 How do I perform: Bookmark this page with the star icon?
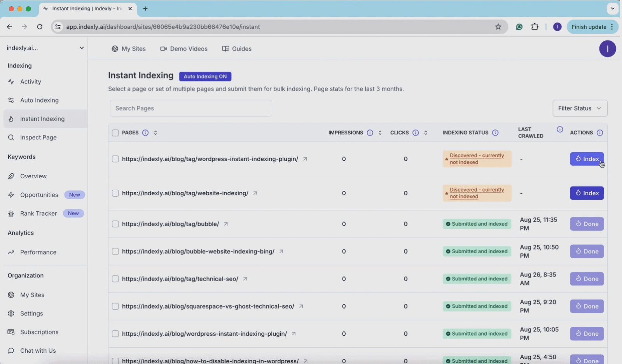[x=498, y=27]
